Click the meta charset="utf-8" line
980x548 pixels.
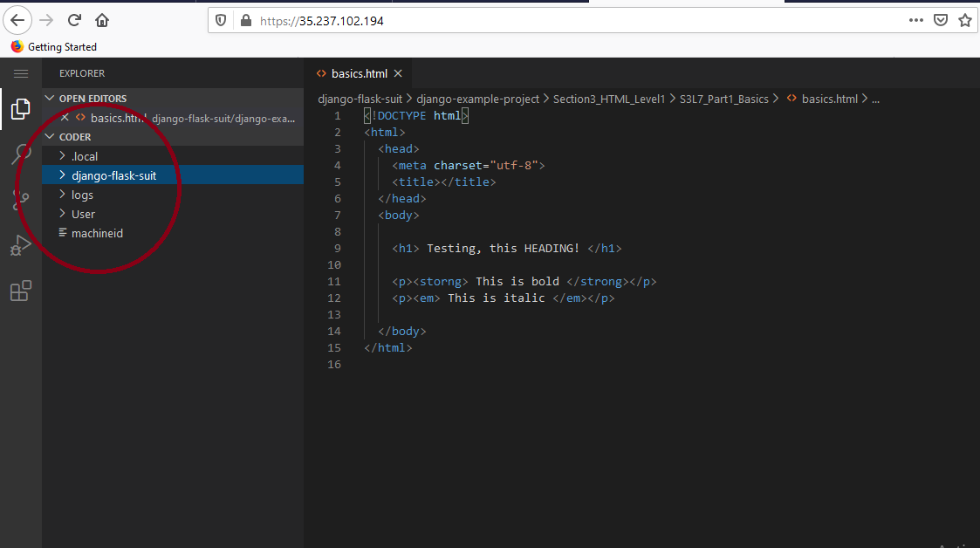point(468,166)
